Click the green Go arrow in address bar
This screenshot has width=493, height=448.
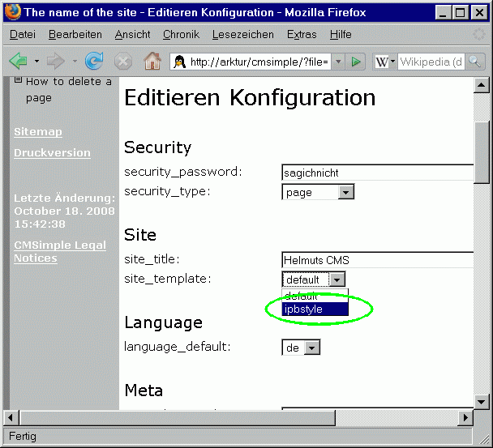[356, 62]
